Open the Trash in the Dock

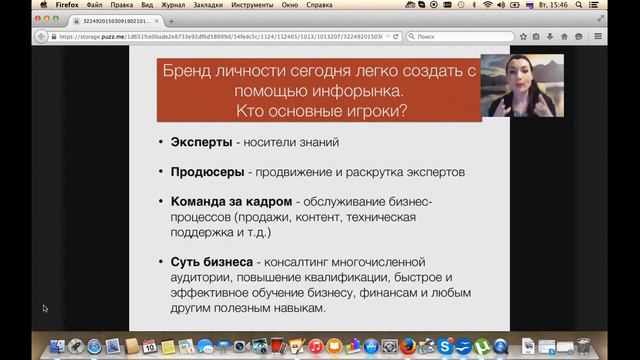tap(584, 346)
